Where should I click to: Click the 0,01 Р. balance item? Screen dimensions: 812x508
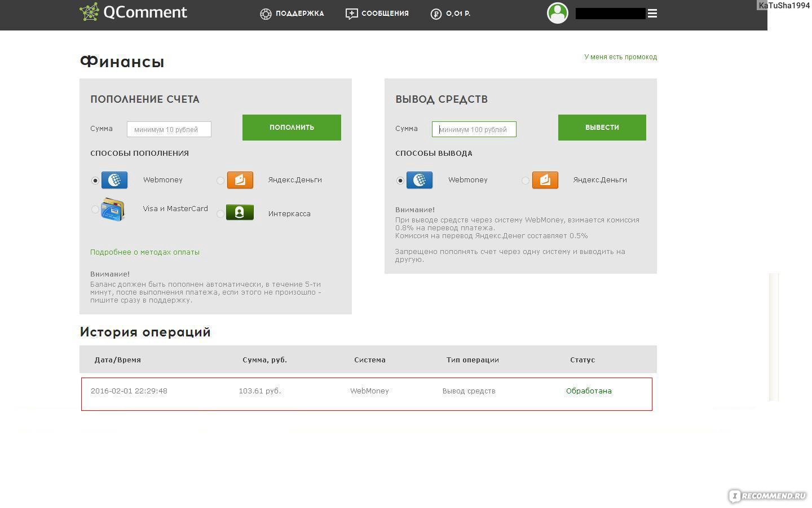458,14
